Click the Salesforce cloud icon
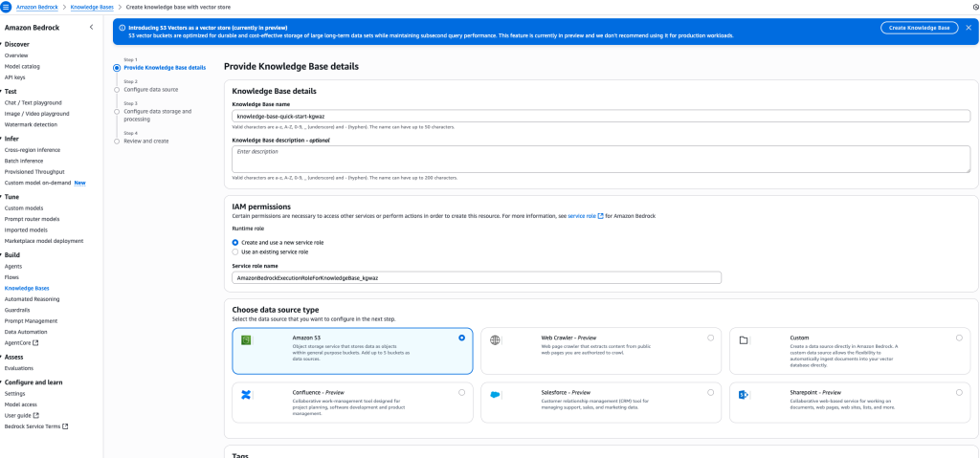The width and height of the screenshot is (980, 458). 495,395
